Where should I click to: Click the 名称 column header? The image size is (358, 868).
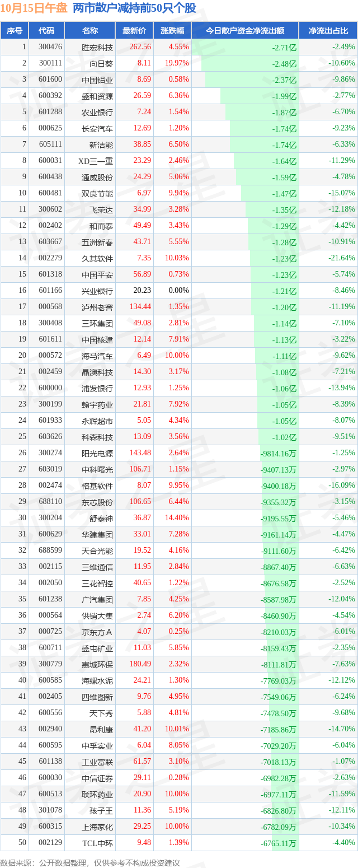point(89,31)
